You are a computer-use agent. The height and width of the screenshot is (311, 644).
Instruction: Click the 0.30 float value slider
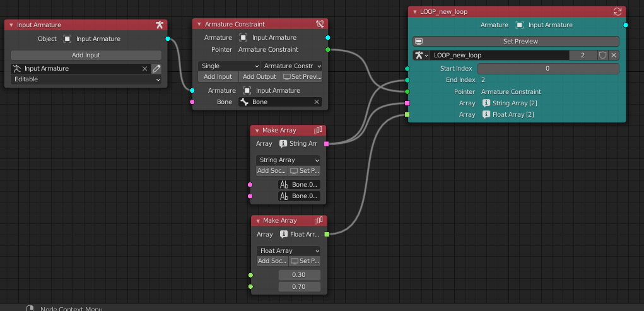(x=300, y=275)
